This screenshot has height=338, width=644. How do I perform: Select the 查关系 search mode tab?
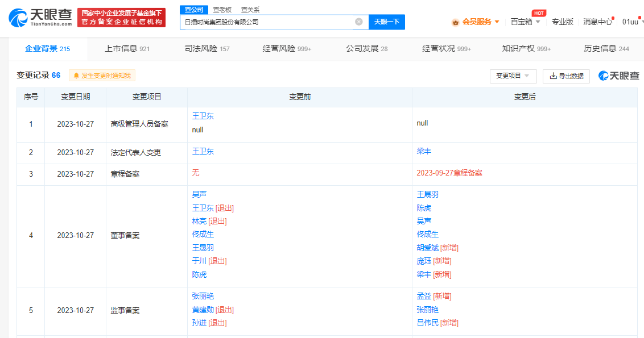point(250,10)
